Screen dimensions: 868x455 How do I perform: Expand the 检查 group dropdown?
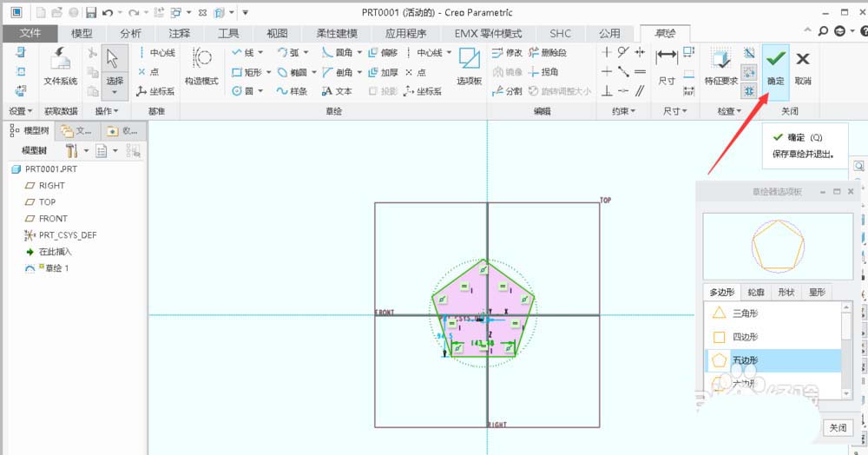[x=728, y=111]
